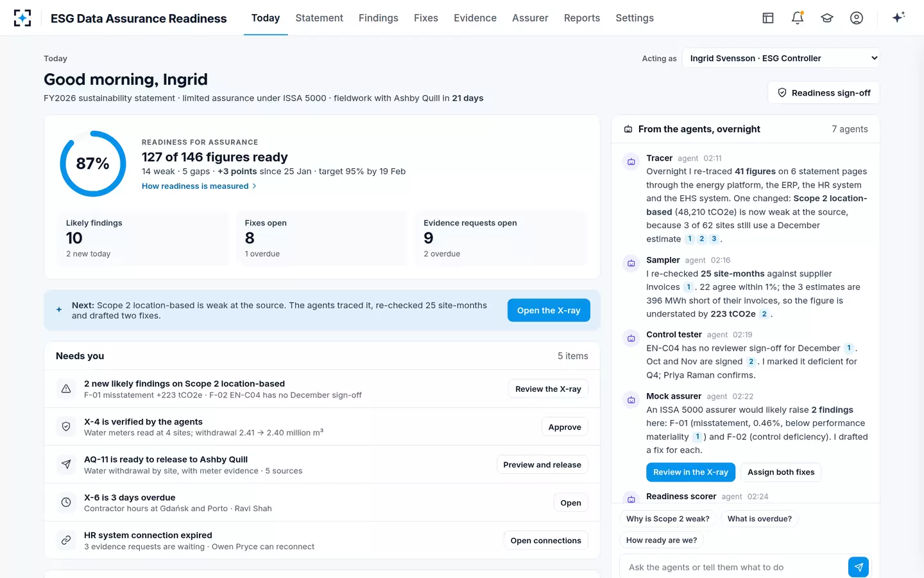Image resolution: width=924 pixels, height=578 pixels.
Task: Click the app logo icon
Action: [x=22, y=18]
